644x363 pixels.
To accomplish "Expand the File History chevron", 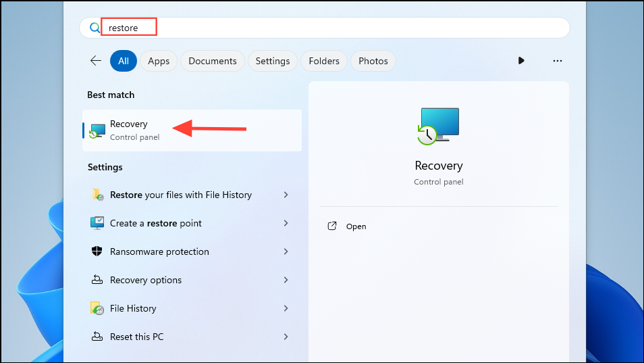I will pos(286,308).
